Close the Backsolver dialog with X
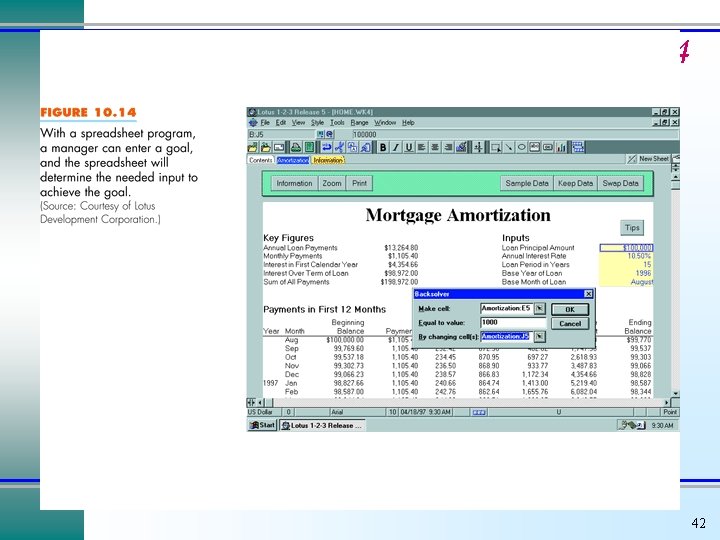The width and height of the screenshot is (720, 540). point(588,294)
